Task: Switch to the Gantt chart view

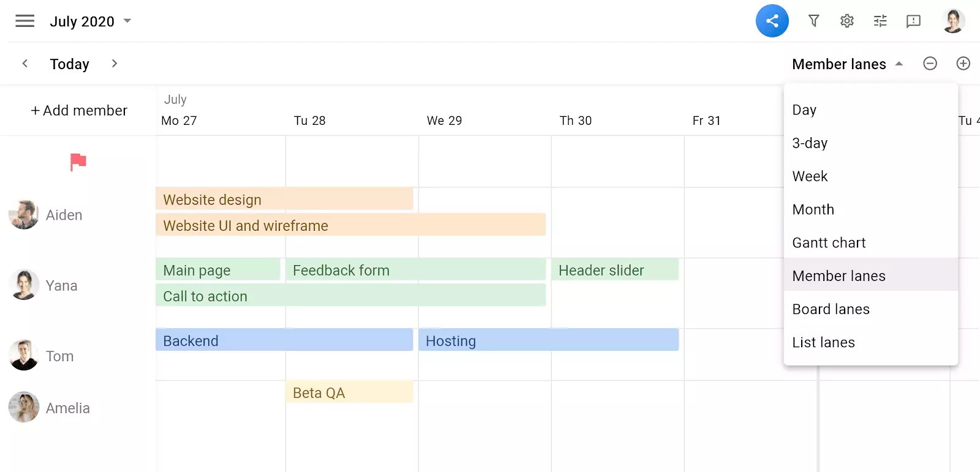Action: point(829,242)
